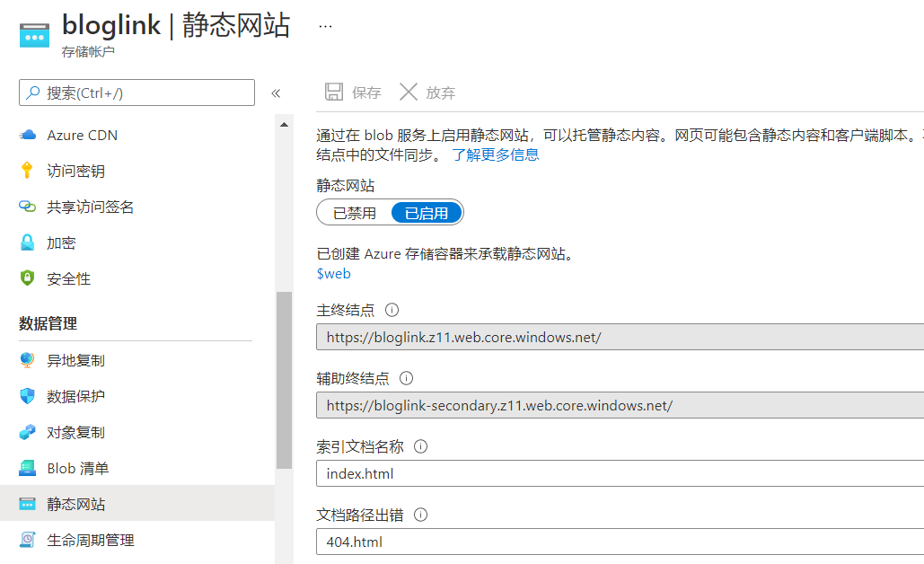
Task: Click the geo-replication globe icon
Action: pyautogui.click(x=27, y=360)
